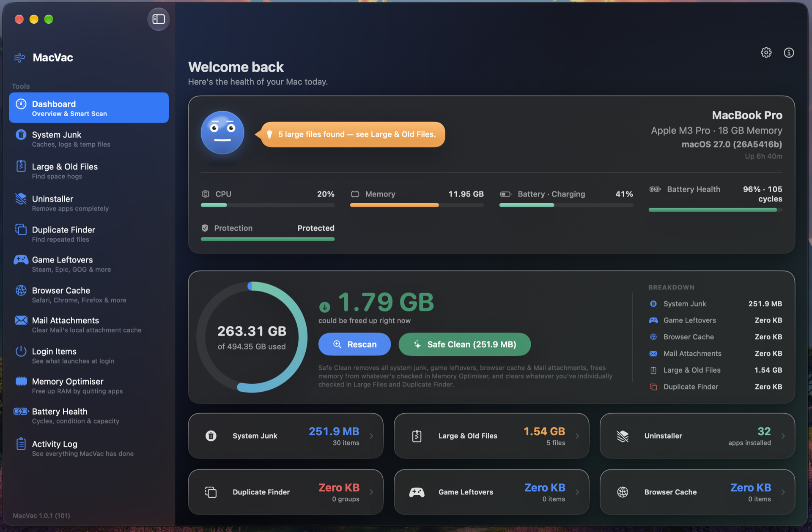Click the Battery Charging icon
Screen dimensions: 812x532
coord(505,194)
